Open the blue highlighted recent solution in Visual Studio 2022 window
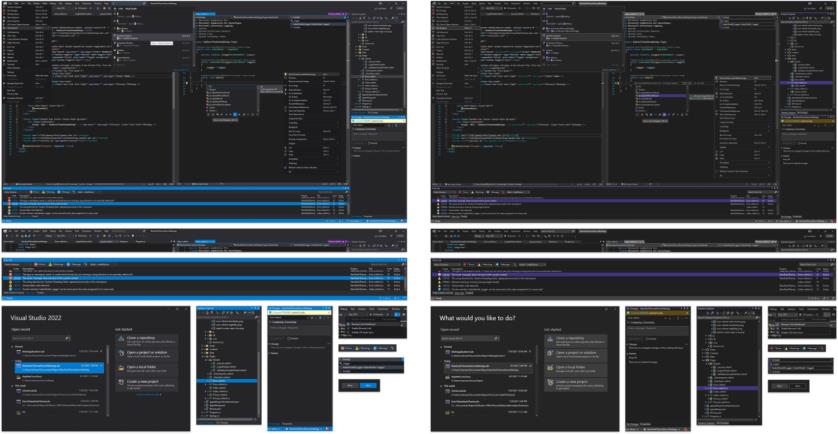 [59, 367]
